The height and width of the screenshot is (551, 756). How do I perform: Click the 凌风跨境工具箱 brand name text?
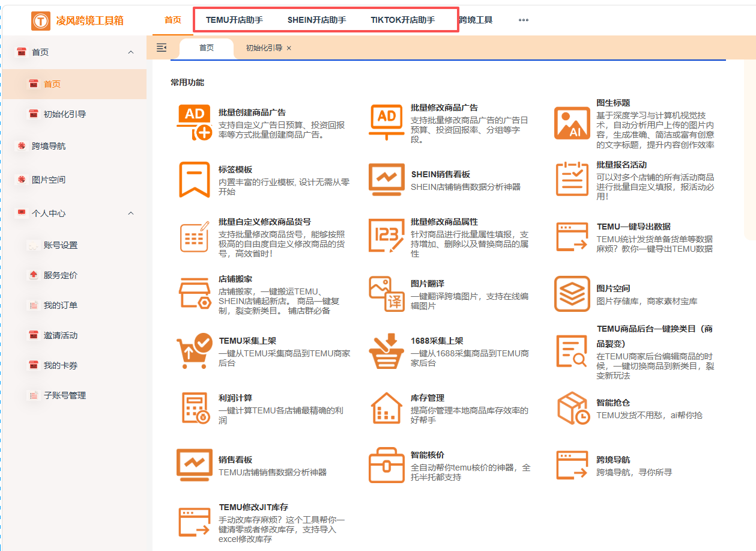(x=89, y=20)
